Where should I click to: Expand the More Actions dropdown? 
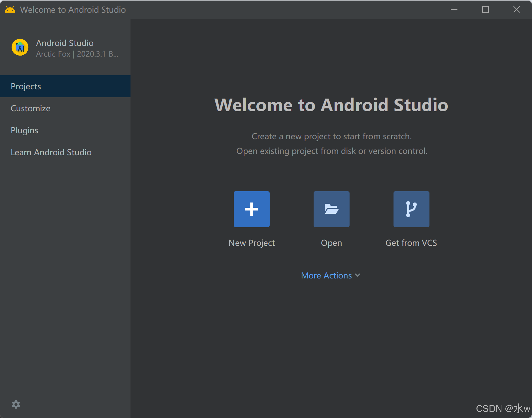tap(331, 275)
